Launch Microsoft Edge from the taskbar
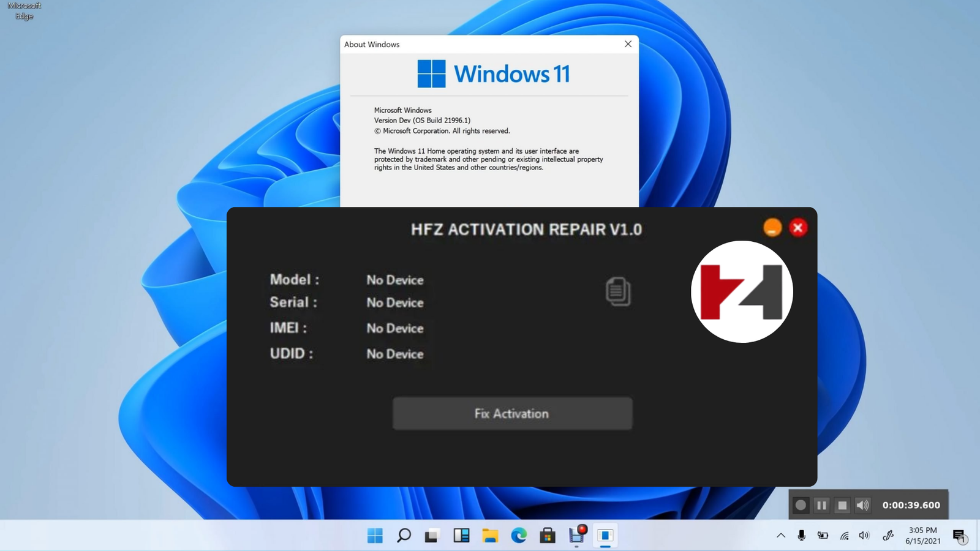The height and width of the screenshot is (551, 980). [x=518, y=536]
